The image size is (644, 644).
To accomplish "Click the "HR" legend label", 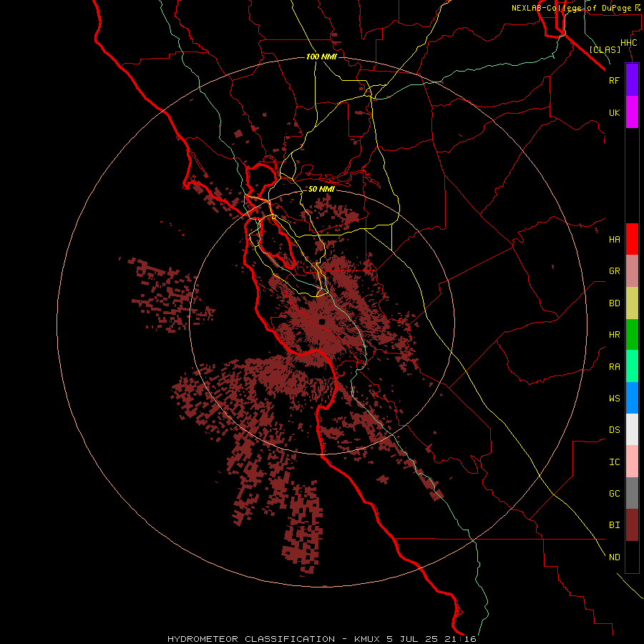I will pyautogui.click(x=614, y=335).
